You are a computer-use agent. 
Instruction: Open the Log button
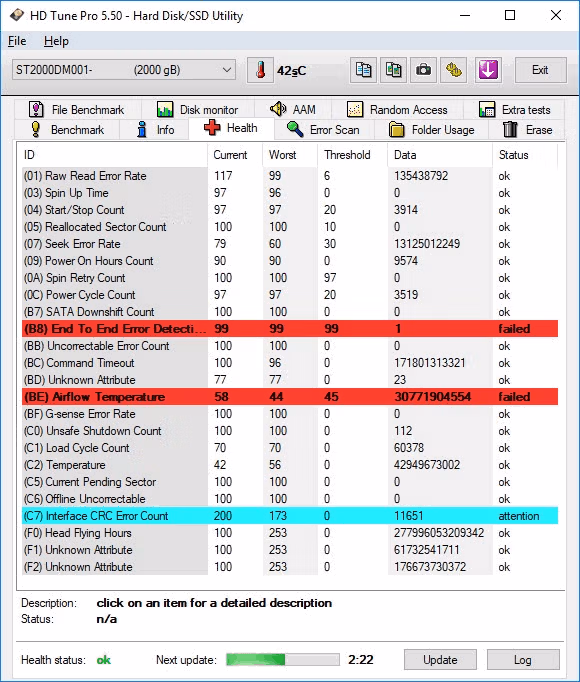click(x=523, y=660)
